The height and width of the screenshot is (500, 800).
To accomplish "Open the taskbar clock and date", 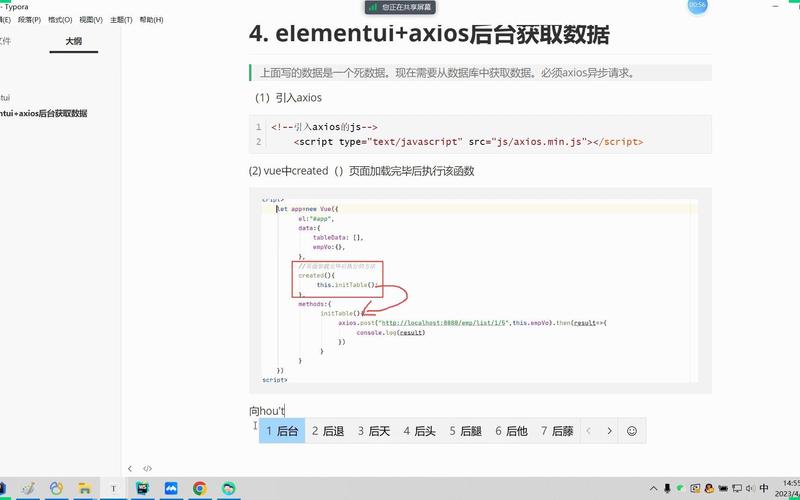I will (788, 488).
